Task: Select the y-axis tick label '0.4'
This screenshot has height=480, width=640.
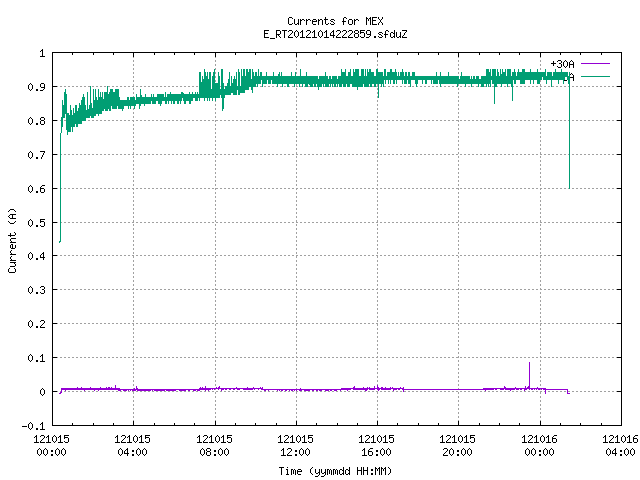Action: (x=36, y=256)
